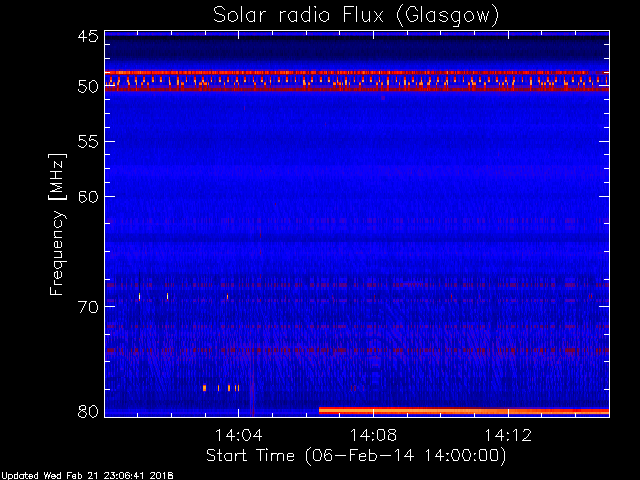This screenshot has height=480, width=640.
Task: Click the bright orange band at 80 MHz
Action: tap(464, 411)
